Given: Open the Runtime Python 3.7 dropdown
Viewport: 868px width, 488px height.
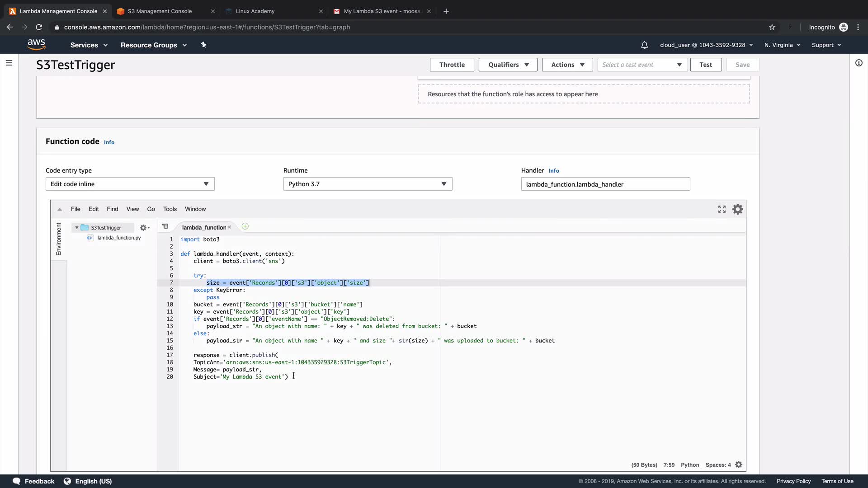Looking at the screenshot, I should click(368, 184).
